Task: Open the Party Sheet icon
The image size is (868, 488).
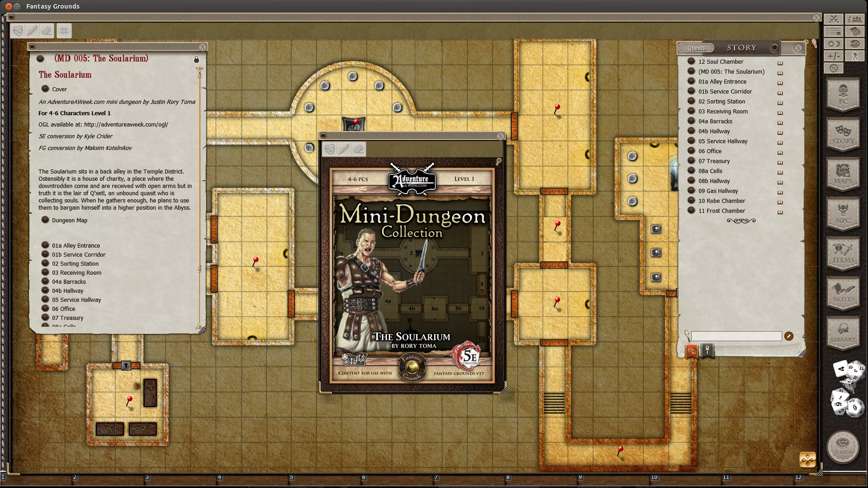Action: [x=854, y=19]
